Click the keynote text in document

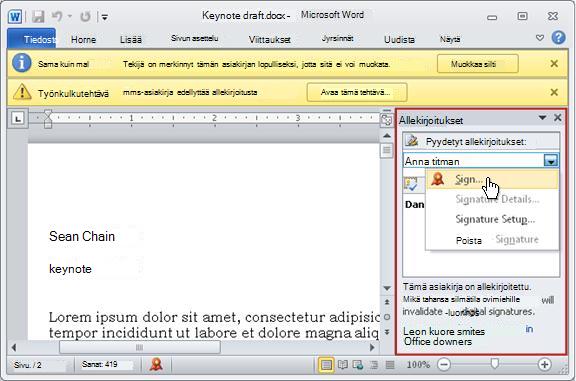(x=70, y=269)
